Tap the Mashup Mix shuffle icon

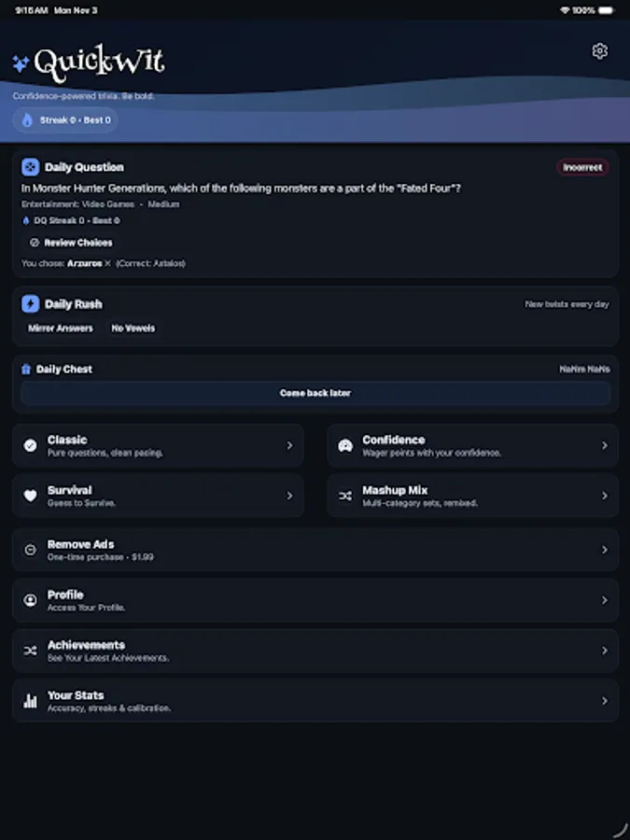coord(345,497)
